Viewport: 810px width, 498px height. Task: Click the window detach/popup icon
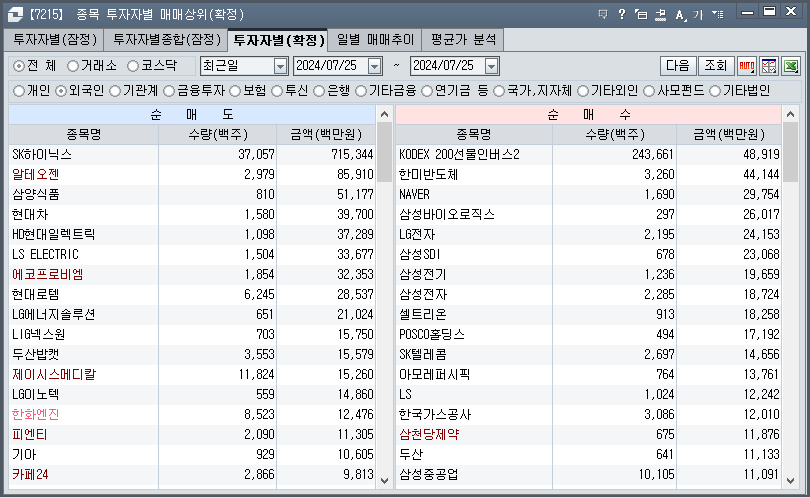[x=641, y=14]
